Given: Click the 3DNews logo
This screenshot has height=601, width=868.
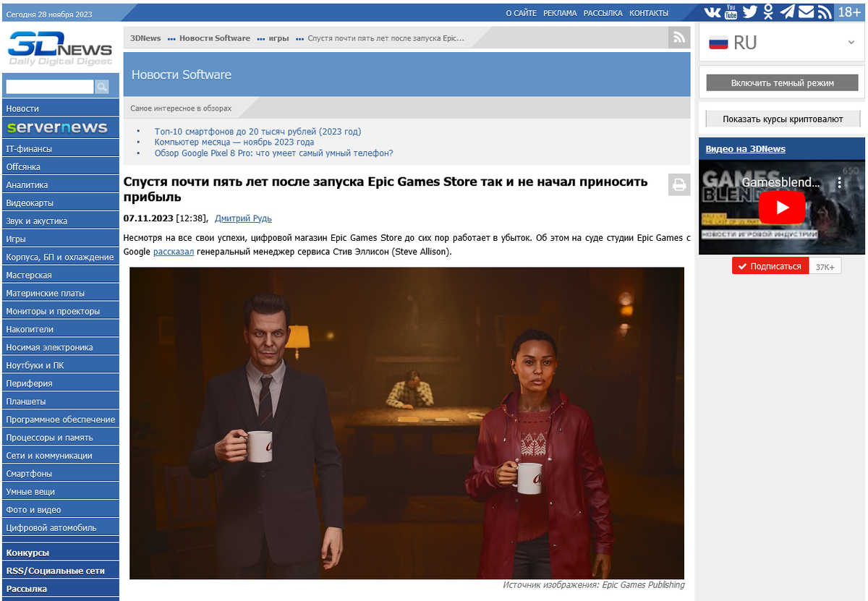Looking at the screenshot, I should [x=60, y=48].
